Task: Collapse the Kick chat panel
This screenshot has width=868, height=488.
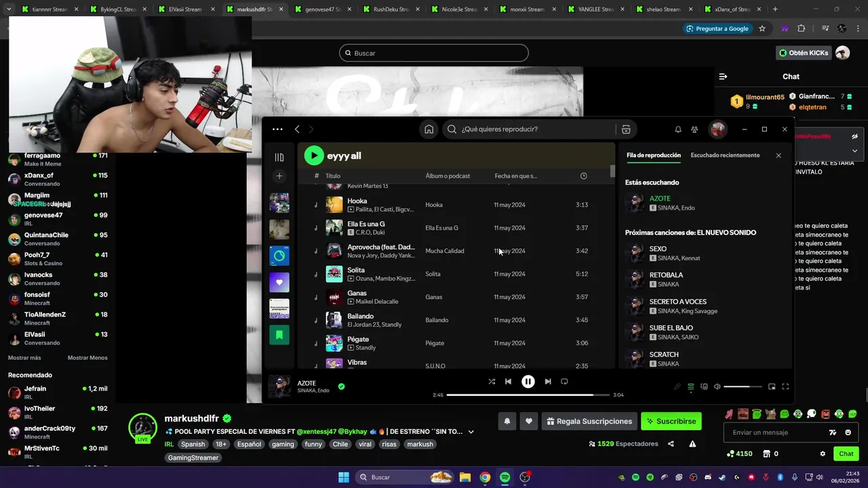Action: (723, 77)
